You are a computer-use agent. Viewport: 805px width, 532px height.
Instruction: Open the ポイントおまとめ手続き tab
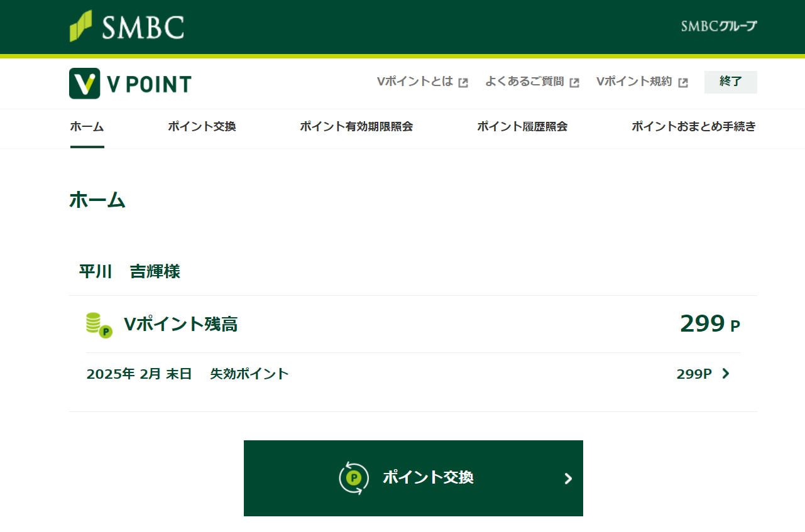click(x=694, y=127)
